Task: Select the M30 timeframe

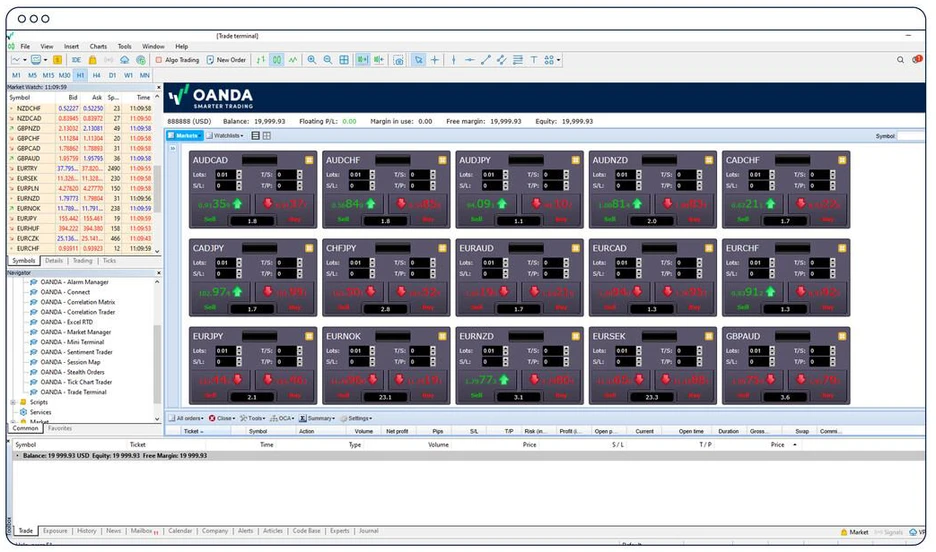Action: point(64,75)
